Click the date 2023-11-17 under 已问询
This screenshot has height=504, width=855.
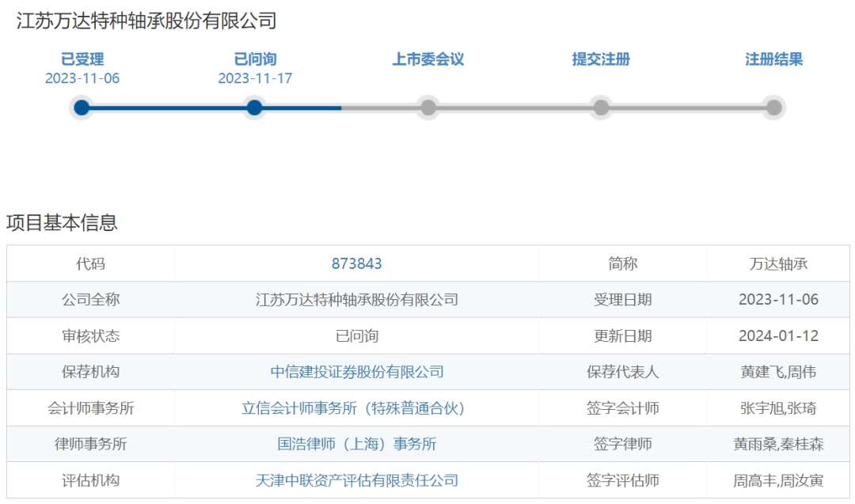255,78
